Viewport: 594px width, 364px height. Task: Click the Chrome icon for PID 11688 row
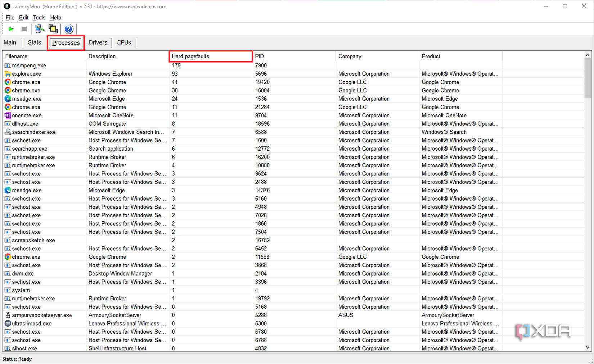[8, 257]
